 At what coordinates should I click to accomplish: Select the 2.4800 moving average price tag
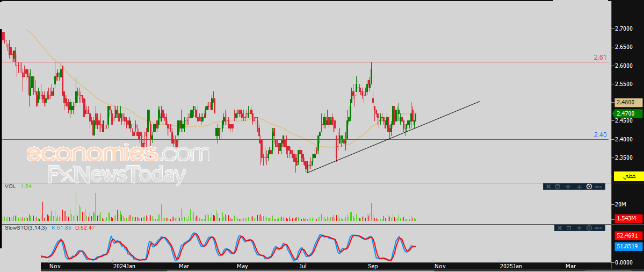pos(627,102)
